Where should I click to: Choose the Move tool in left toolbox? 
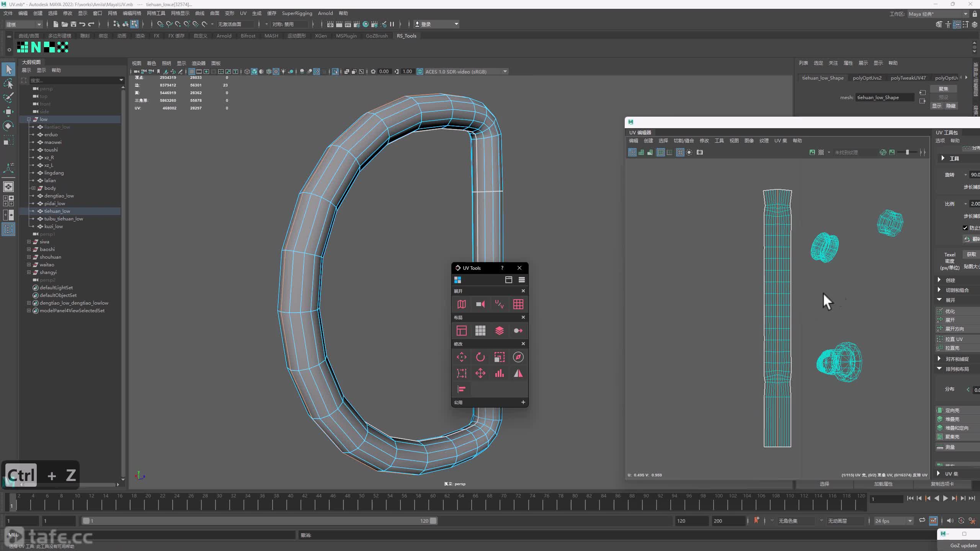pyautogui.click(x=8, y=112)
